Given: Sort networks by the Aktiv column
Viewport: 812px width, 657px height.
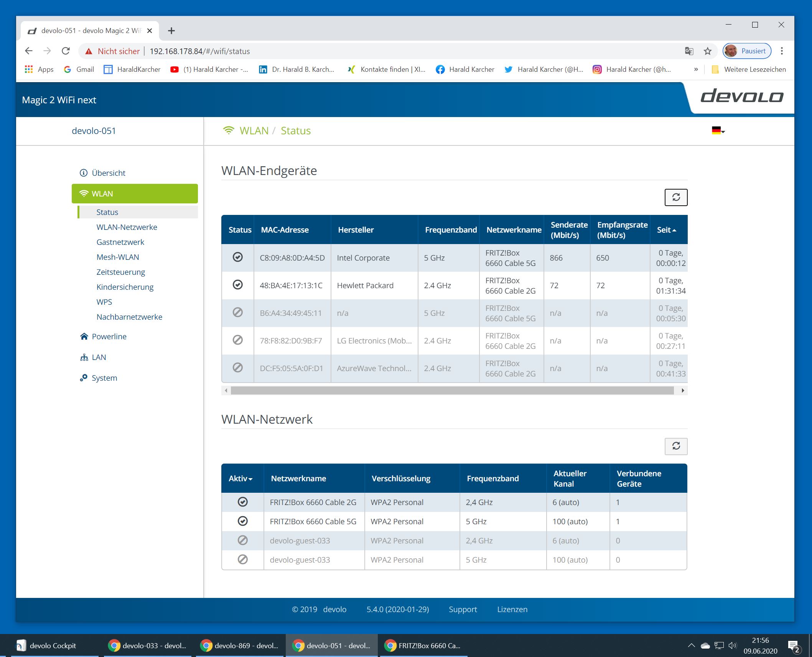Looking at the screenshot, I should point(240,479).
